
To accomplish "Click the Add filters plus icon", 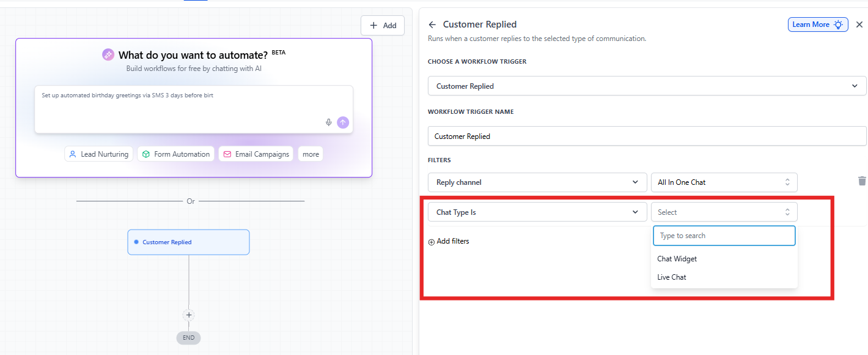I will (432, 242).
